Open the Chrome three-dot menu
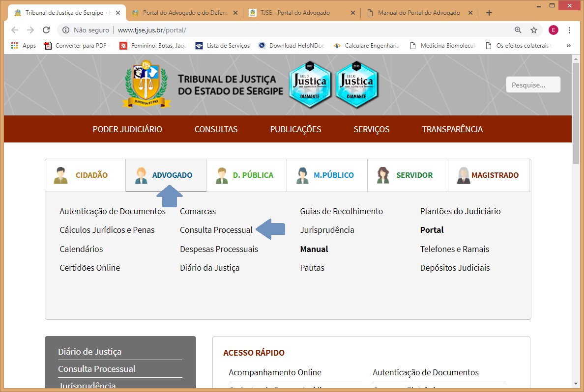The height and width of the screenshot is (392, 584). click(x=570, y=30)
